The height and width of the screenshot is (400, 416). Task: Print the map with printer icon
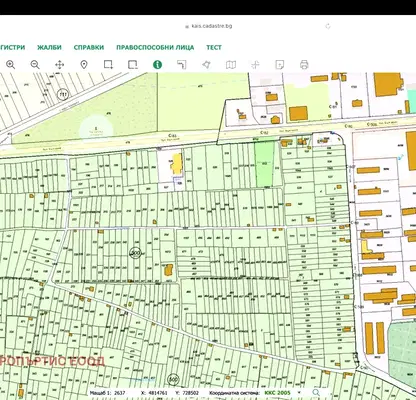tap(304, 64)
